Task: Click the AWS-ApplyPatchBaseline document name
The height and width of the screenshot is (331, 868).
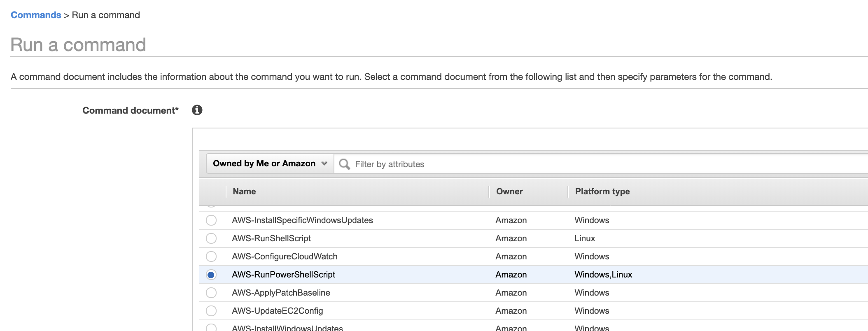Action: [x=281, y=293]
